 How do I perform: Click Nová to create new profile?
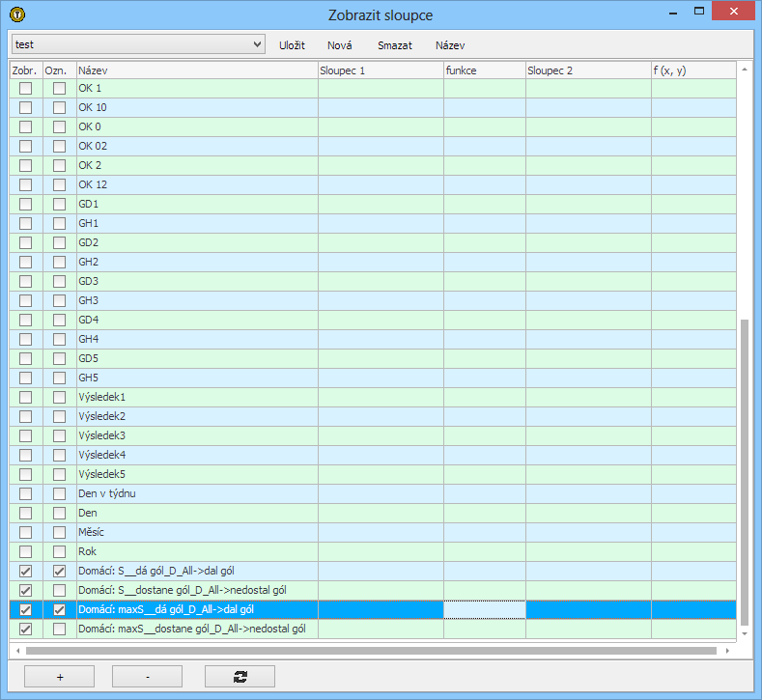(x=340, y=45)
